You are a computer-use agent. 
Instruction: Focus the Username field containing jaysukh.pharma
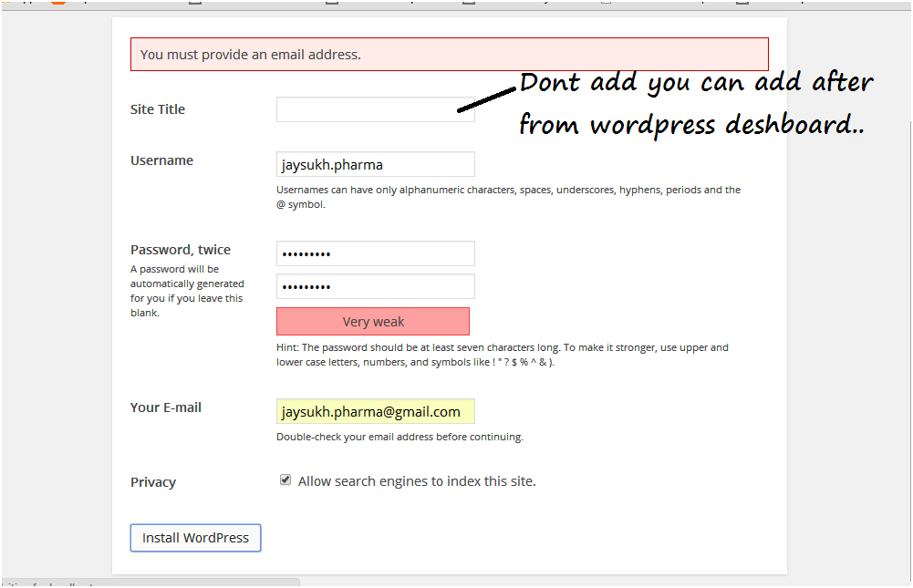(376, 164)
